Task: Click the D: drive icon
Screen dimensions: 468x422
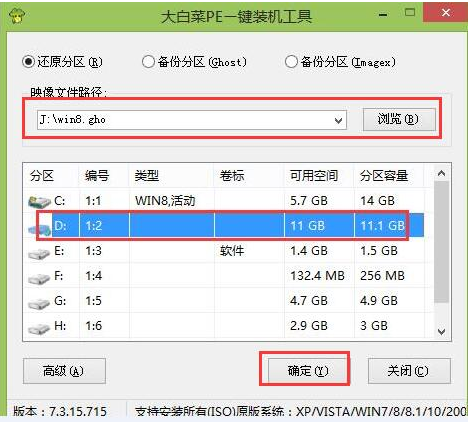Action: coord(40,229)
